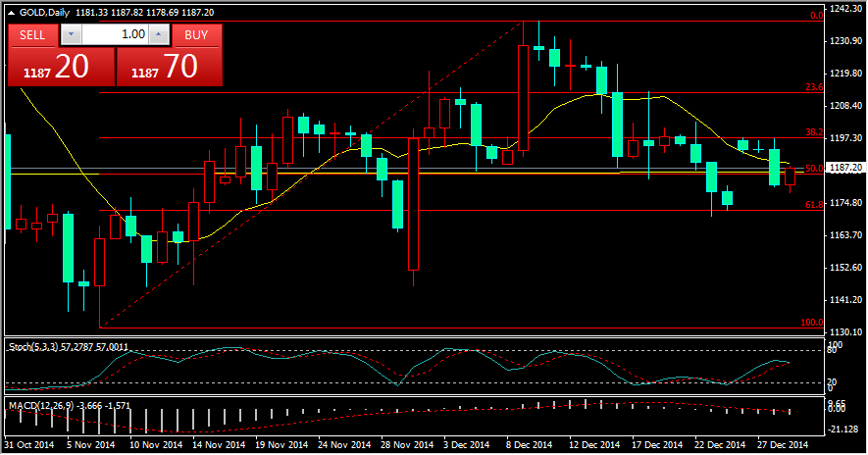
Task: Select the Fibonacci 61.8 level label
Action: [813, 205]
